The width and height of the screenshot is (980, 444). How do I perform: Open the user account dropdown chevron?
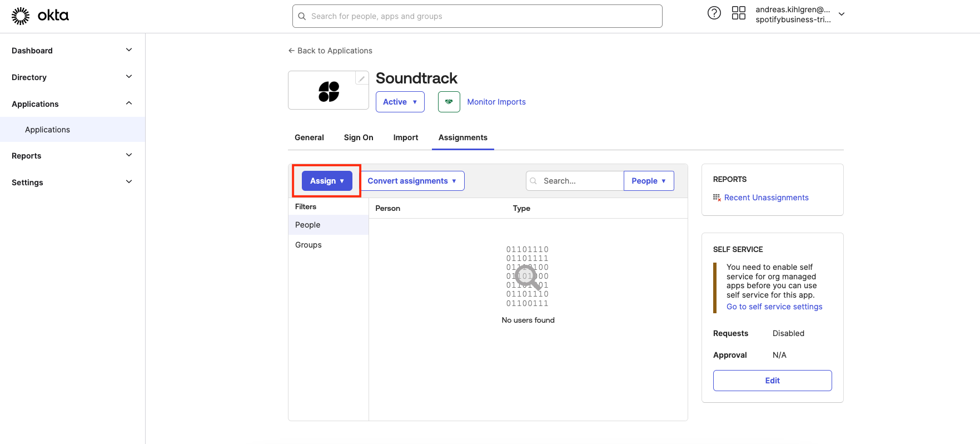click(842, 14)
